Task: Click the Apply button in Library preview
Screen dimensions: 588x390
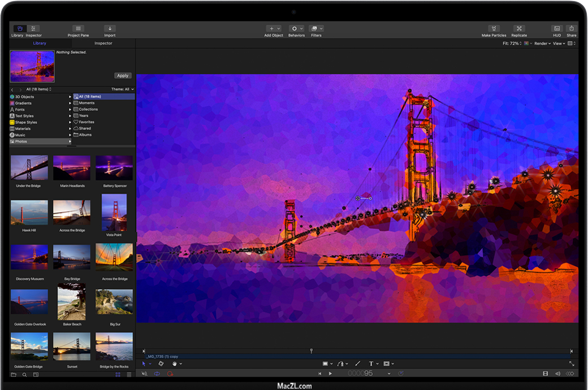Action: 122,76
